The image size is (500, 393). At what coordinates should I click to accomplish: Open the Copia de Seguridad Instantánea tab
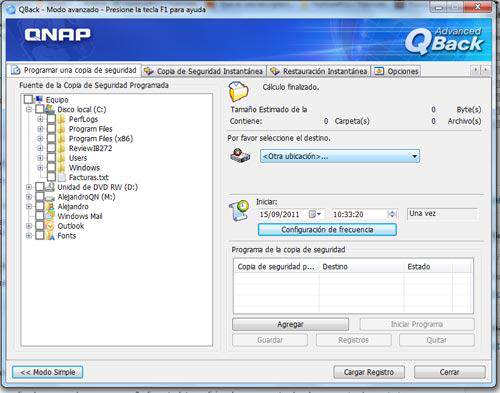pos(204,71)
